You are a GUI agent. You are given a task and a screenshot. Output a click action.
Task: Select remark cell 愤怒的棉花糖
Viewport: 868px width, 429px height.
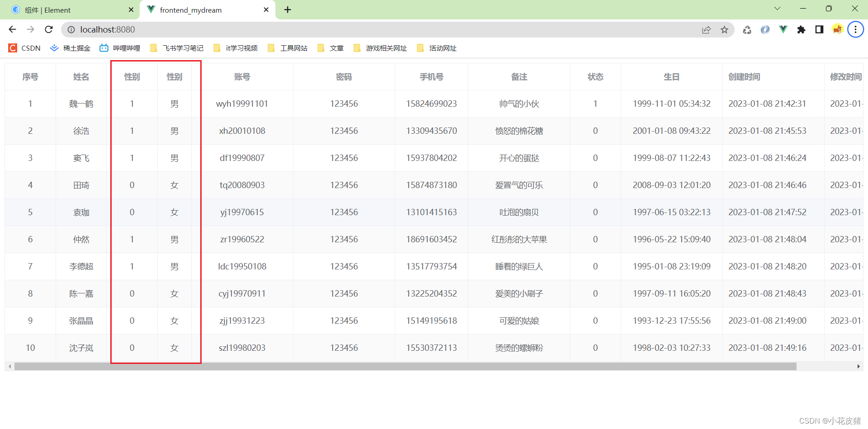point(519,131)
